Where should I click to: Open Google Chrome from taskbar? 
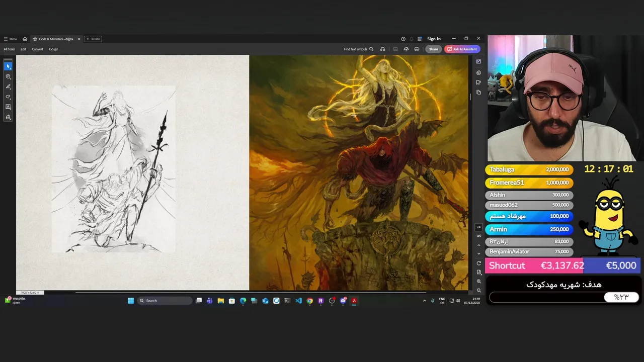coord(309,301)
